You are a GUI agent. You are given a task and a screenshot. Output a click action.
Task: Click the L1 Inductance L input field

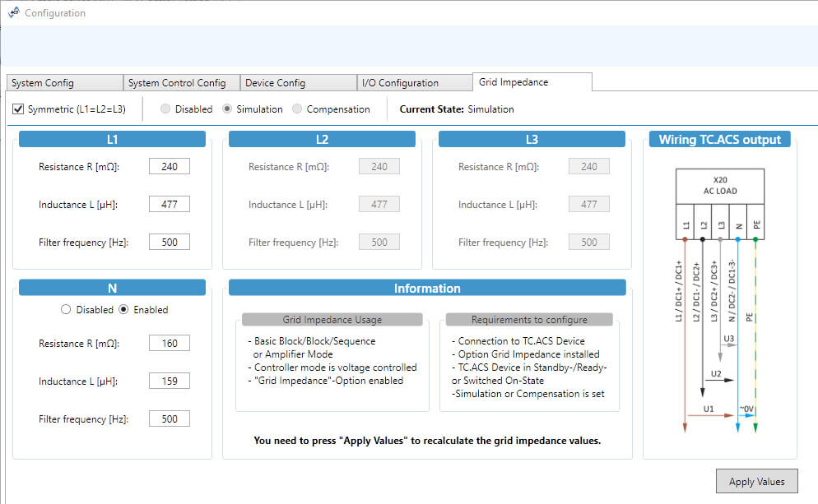170,205
